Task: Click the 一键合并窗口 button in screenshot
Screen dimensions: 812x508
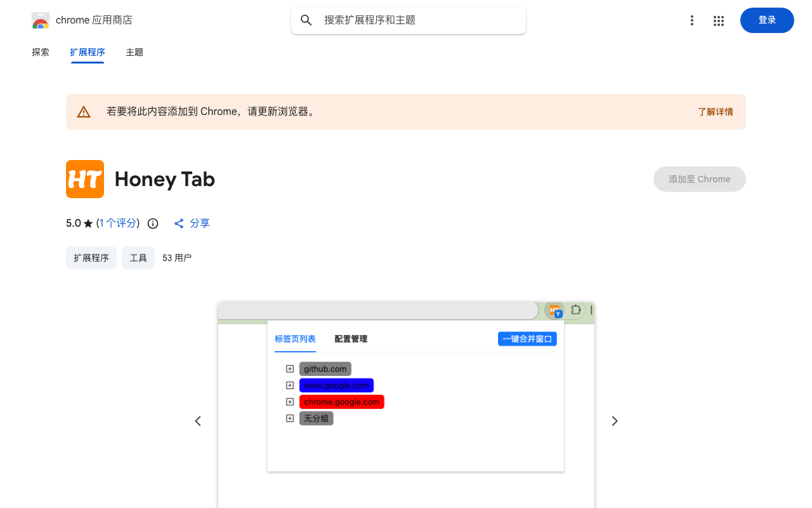Action: tap(527, 339)
